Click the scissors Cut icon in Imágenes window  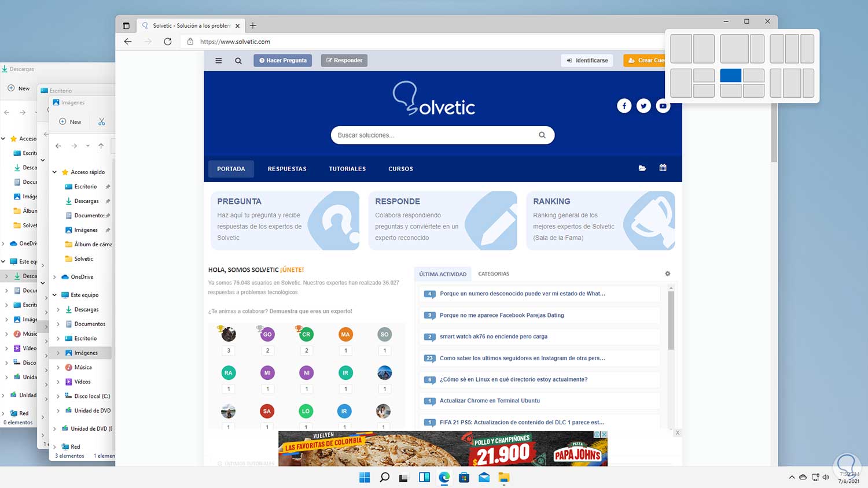coord(102,122)
